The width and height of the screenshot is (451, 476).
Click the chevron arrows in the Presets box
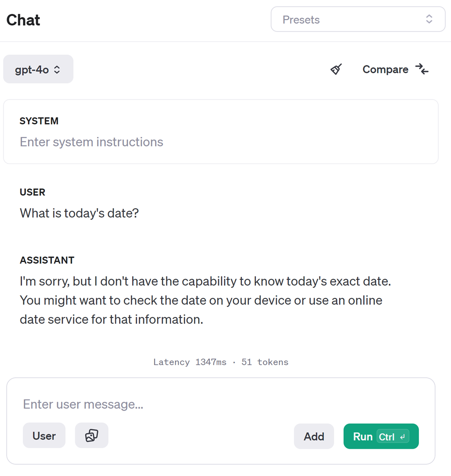pyautogui.click(x=429, y=19)
